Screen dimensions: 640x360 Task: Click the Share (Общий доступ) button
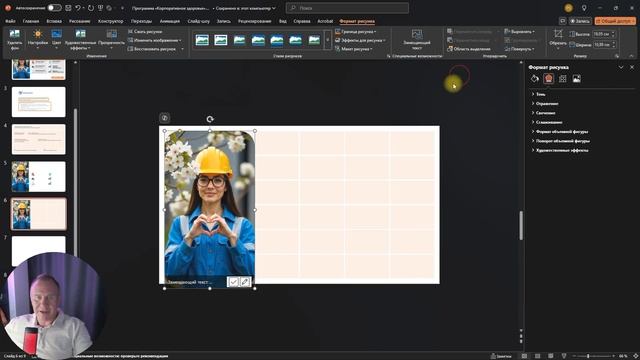615,21
